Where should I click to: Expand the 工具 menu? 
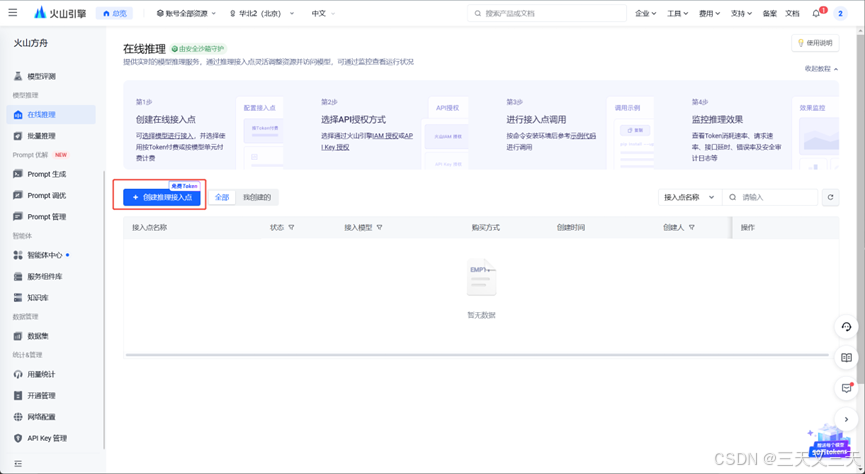677,13
